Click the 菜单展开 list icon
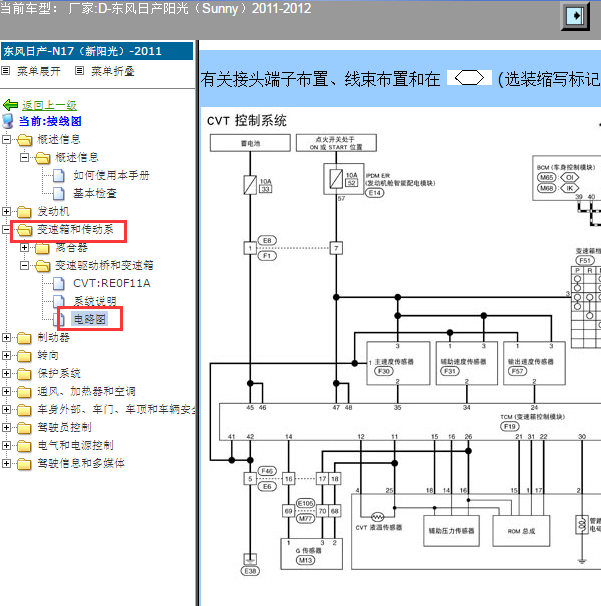The height and width of the screenshot is (606, 601). tap(5, 71)
